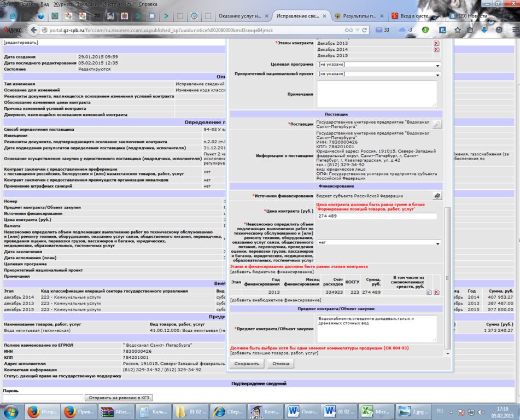
Task: Open Internet Explorer Сбер... taskbar item
Action: click(x=228, y=412)
